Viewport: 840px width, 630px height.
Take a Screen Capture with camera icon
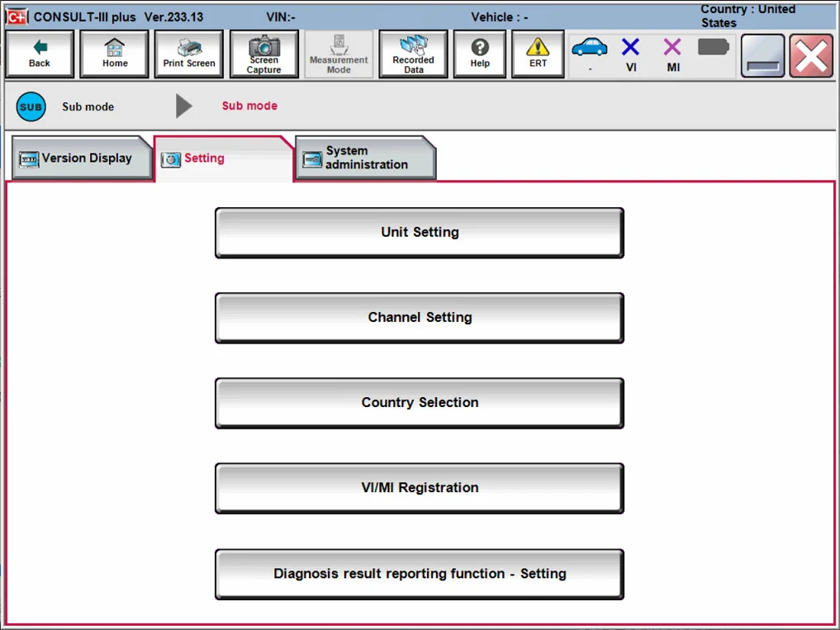264,54
